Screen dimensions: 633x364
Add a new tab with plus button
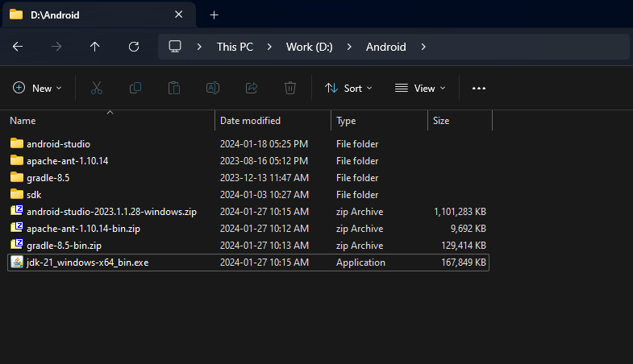coord(214,14)
